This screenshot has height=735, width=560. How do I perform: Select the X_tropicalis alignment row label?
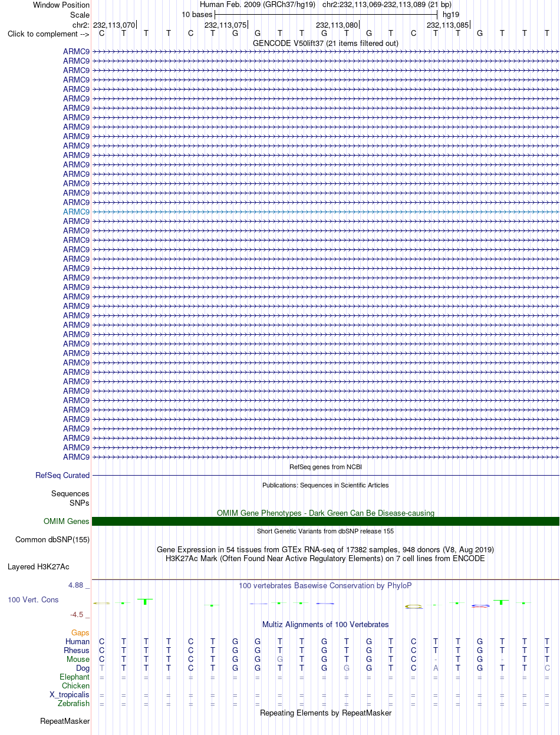click(x=70, y=695)
